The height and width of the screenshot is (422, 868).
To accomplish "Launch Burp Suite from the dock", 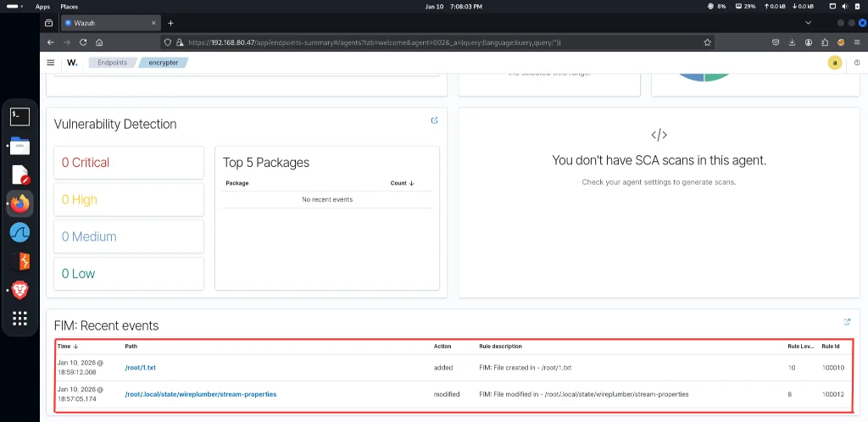I will [20, 262].
